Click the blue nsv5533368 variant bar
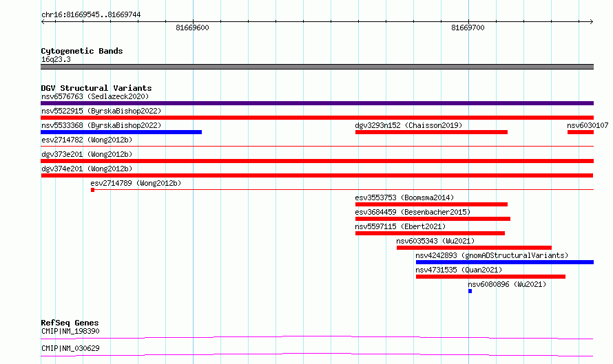This screenshot has height=364, width=613. [x=121, y=132]
